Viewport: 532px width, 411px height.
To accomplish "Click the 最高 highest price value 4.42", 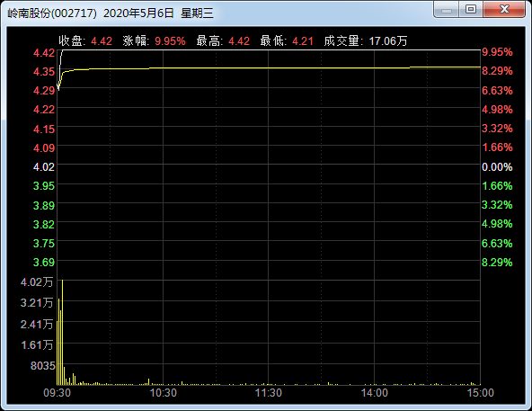I will tap(239, 41).
